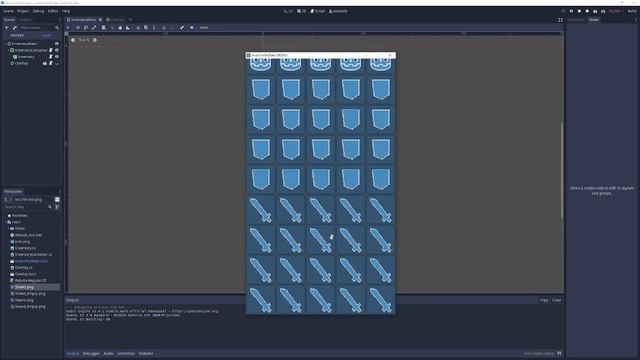This screenshot has width=640, height=360.
Task: Activate the list select tool
Action: coord(104,28)
